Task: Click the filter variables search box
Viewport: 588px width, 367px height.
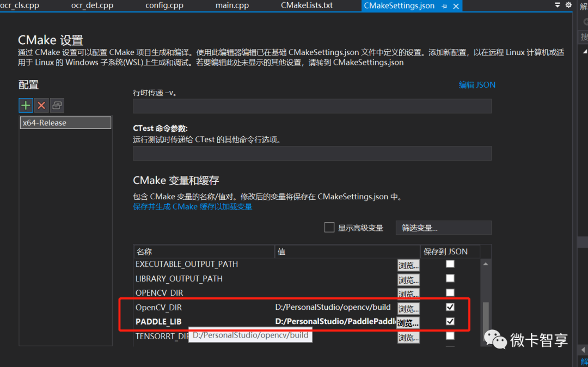Action: [x=443, y=228]
